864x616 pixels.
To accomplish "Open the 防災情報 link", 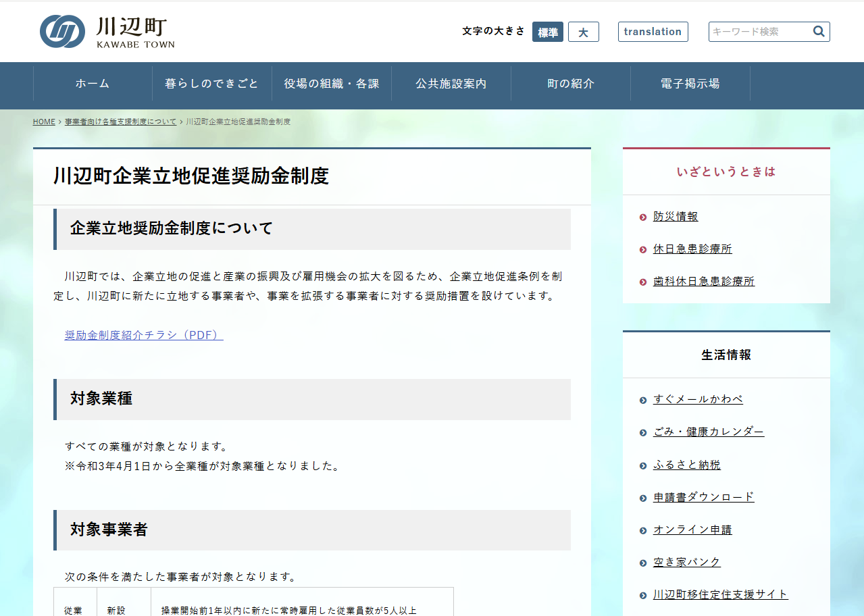I will coord(676,216).
